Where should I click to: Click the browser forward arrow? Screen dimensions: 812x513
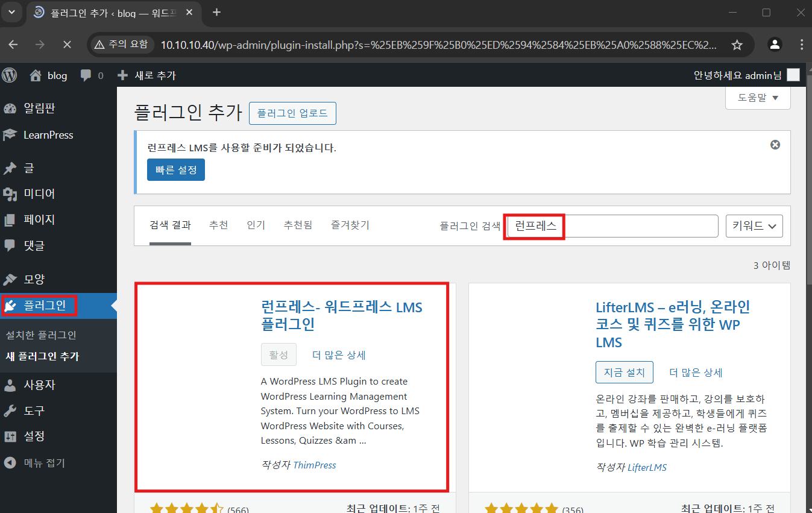point(40,45)
